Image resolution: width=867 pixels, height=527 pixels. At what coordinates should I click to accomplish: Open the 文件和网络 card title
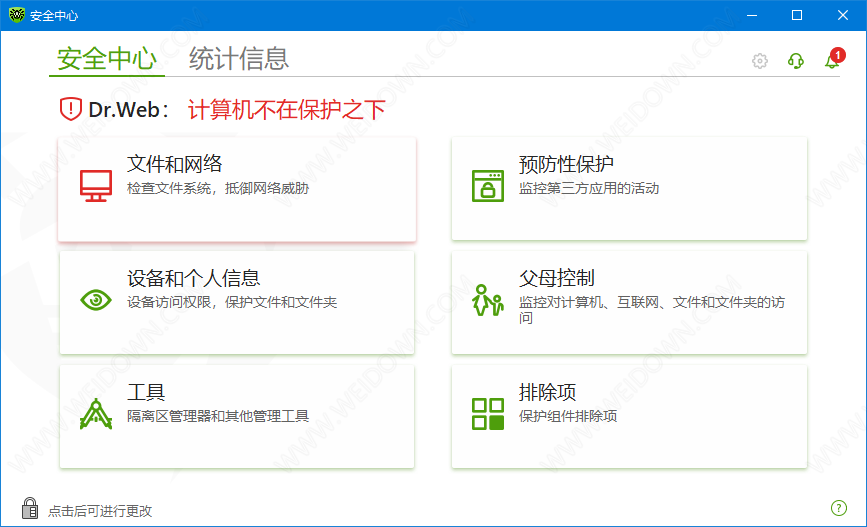(175, 164)
